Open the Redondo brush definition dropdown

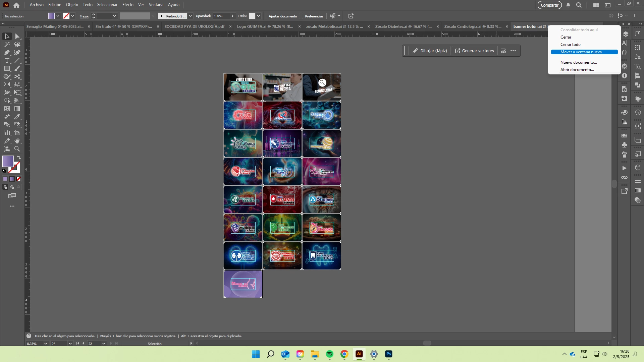(190, 16)
